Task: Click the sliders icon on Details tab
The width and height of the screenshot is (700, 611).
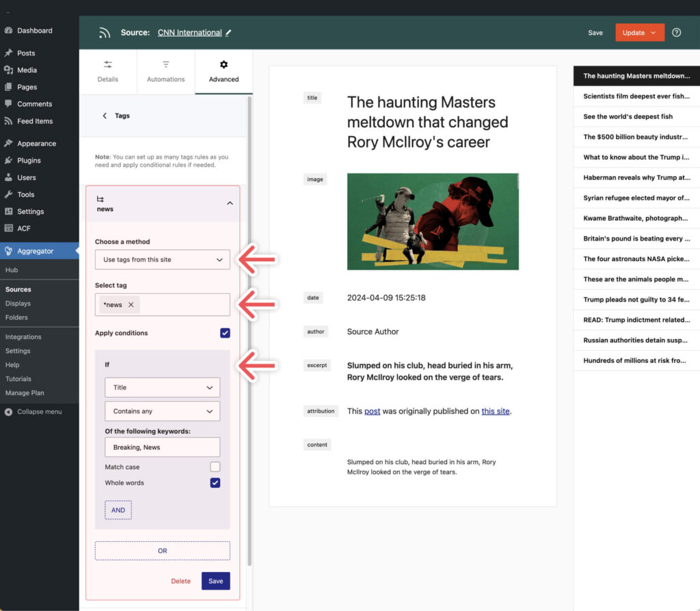Action: point(107,65)
